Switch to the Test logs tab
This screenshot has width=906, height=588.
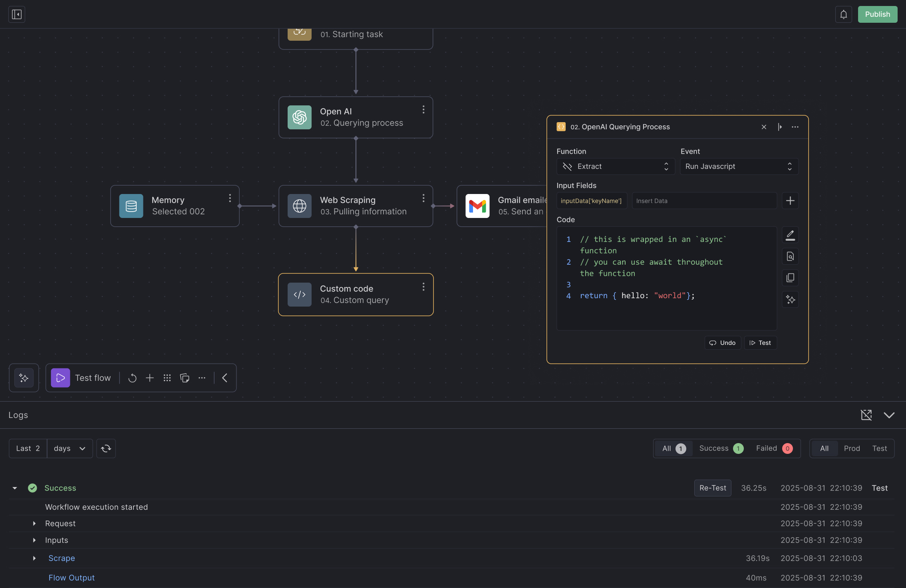[x=879, y=448]
